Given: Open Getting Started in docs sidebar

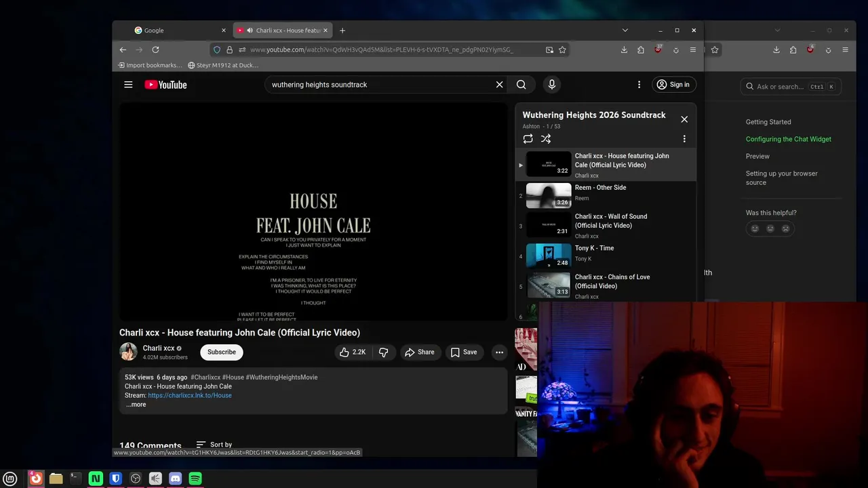Looking at the screenshot, I should click(768, 122).
